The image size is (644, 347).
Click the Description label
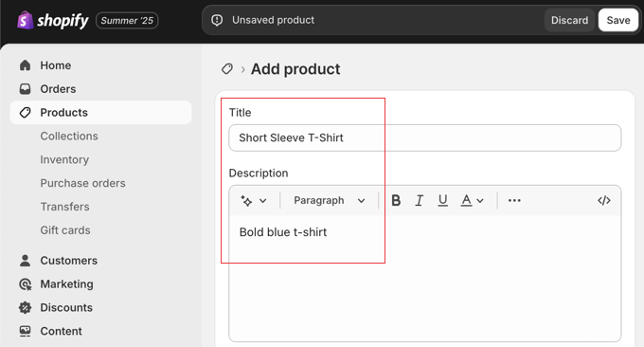(259, 173)
